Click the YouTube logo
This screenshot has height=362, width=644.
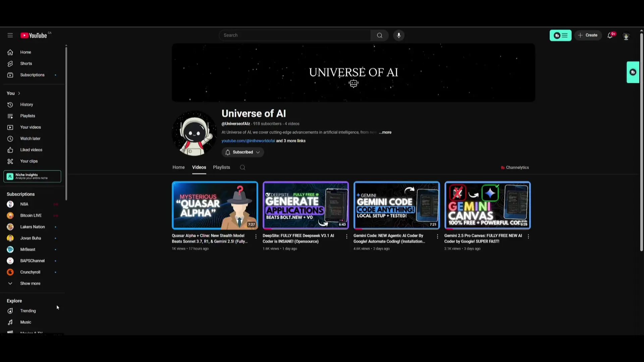(34, 35)
